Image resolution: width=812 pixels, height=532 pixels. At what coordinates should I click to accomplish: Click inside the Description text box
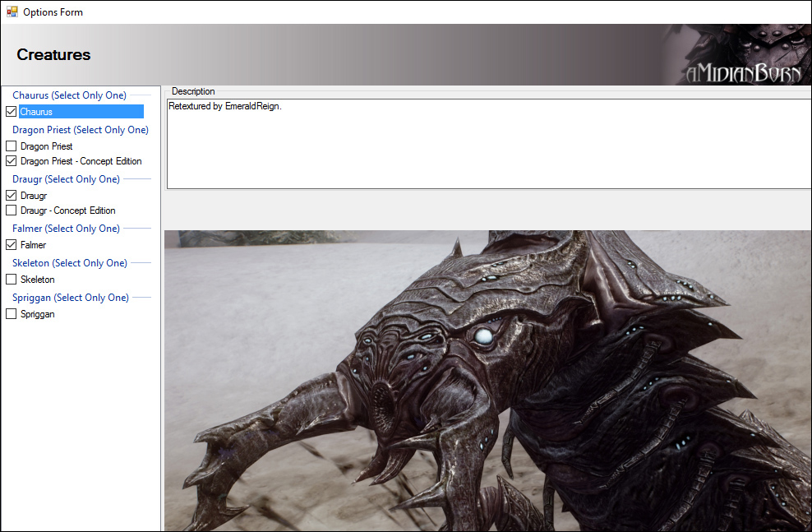point(489,144)
